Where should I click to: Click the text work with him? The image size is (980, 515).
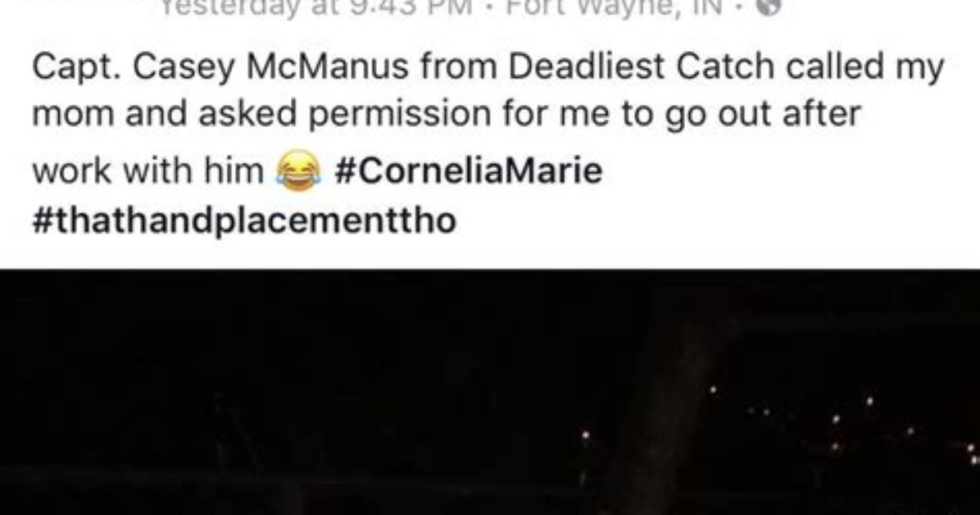point(148,171)
